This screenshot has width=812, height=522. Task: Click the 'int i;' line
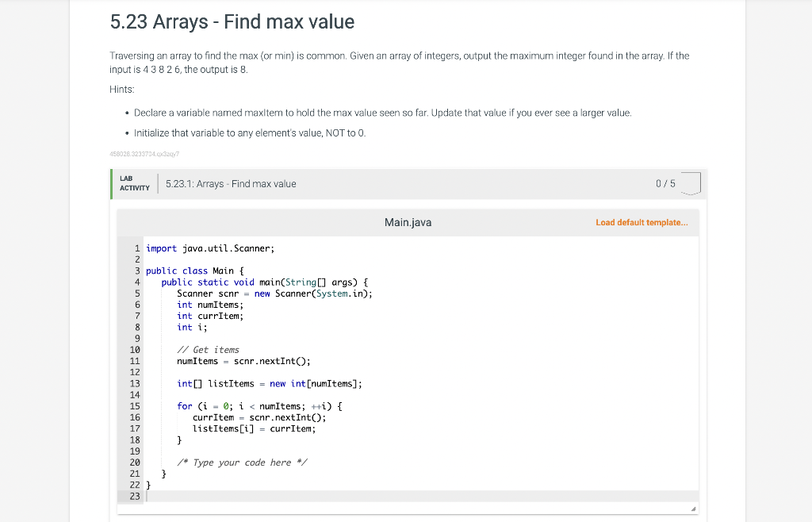click(192, 328)
